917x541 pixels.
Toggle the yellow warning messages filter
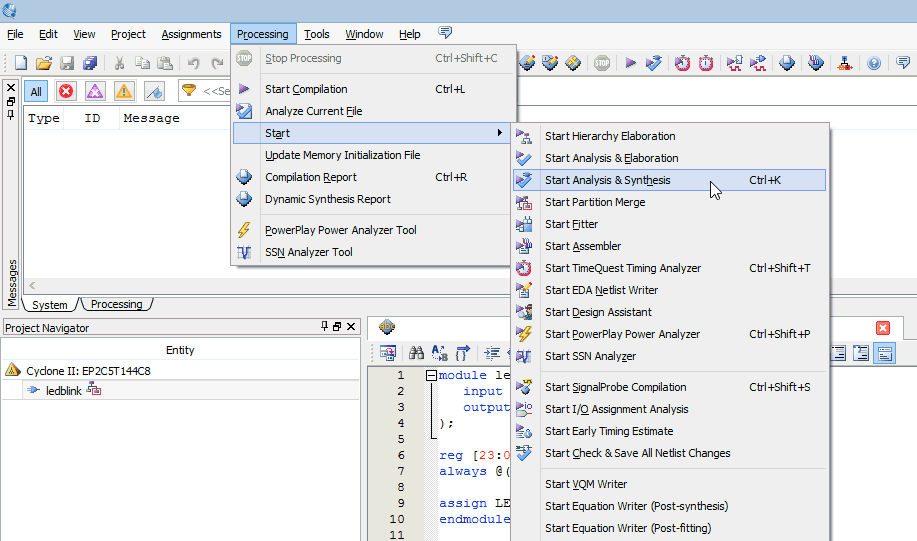[x=123, y=91]
